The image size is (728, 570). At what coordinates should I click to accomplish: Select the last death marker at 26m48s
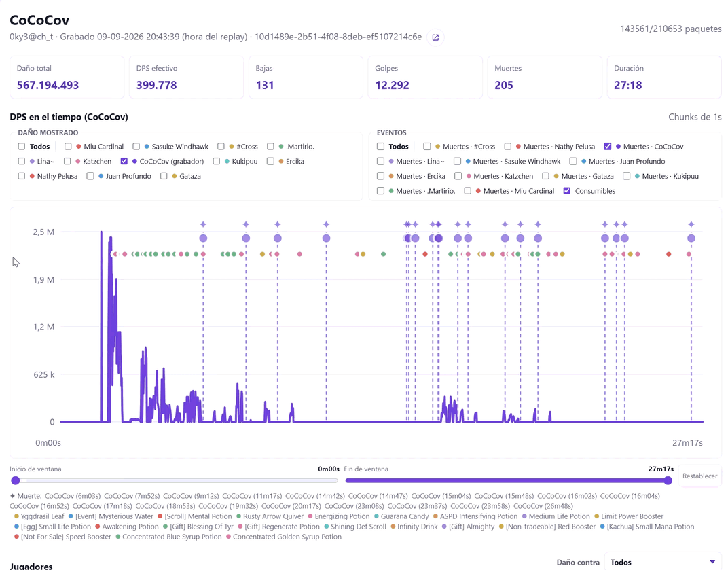(x=691, y=238)
